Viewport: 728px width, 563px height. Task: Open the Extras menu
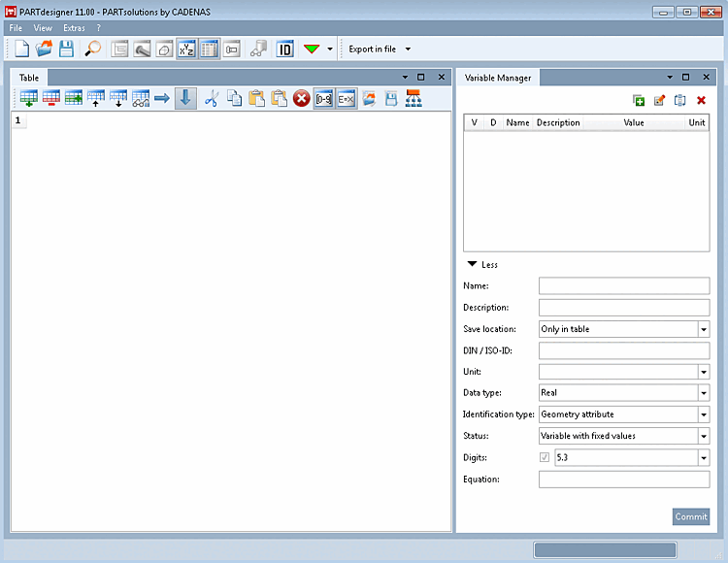point(75,28)
